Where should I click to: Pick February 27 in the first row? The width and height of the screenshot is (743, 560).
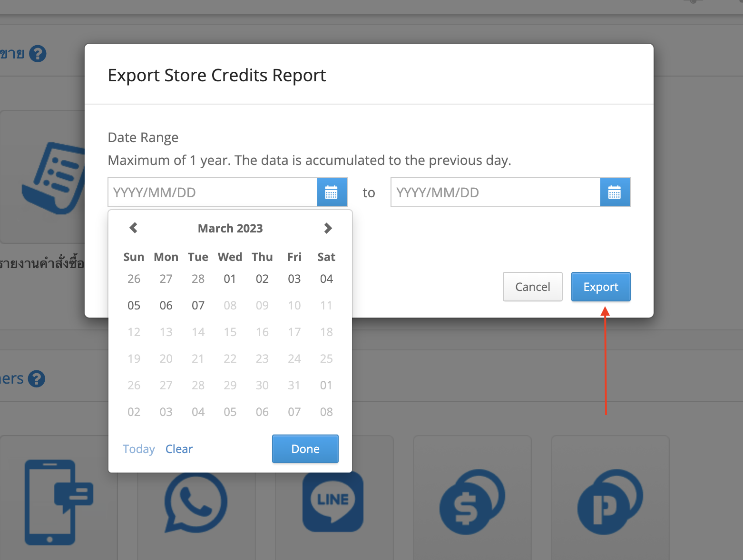coord(166,279)
